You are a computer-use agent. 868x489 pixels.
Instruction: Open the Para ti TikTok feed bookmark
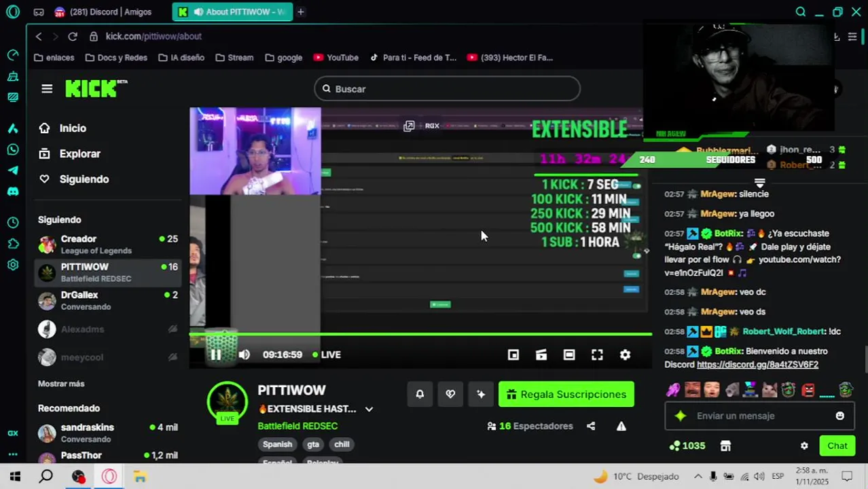[x=413, y=58]
